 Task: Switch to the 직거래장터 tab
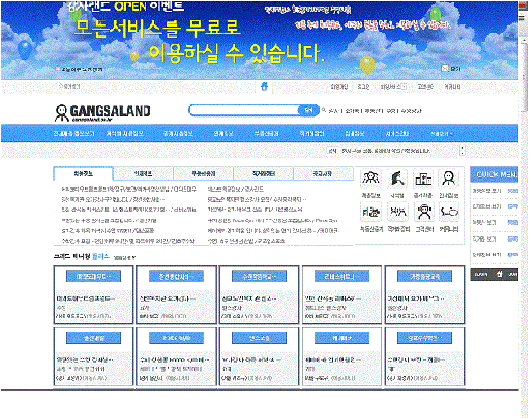pyautogui.click(x=263, y=174)
